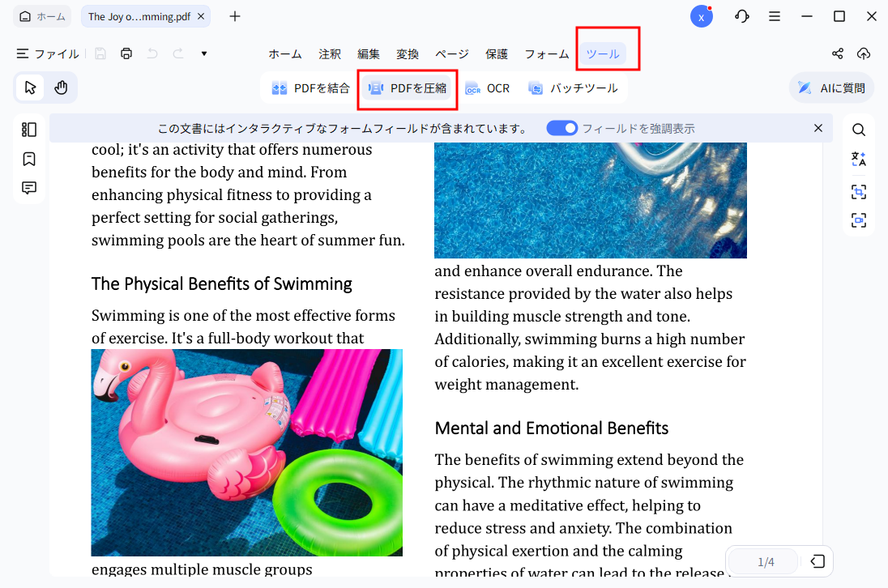The height and width of the screenshot is (588, 888).
Task: Select the area capture tool
Action: pyautogui.click(x=859, y=192)
